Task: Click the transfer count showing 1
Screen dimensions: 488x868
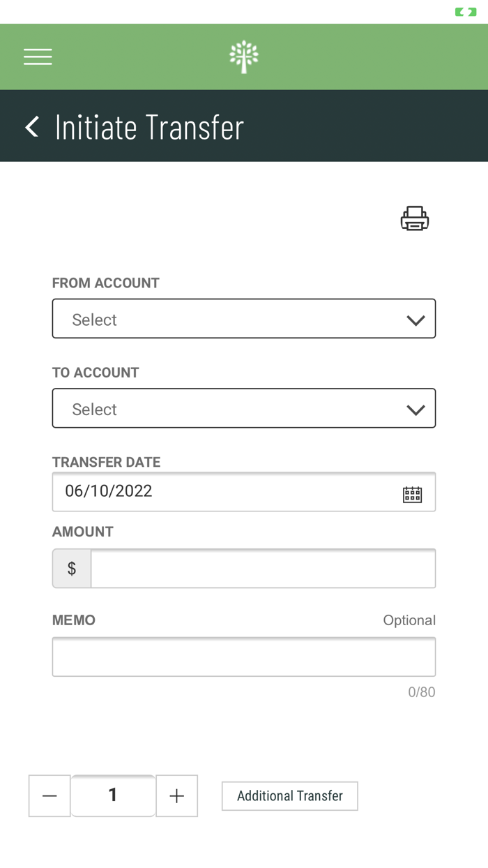Action: click(113, 795)
